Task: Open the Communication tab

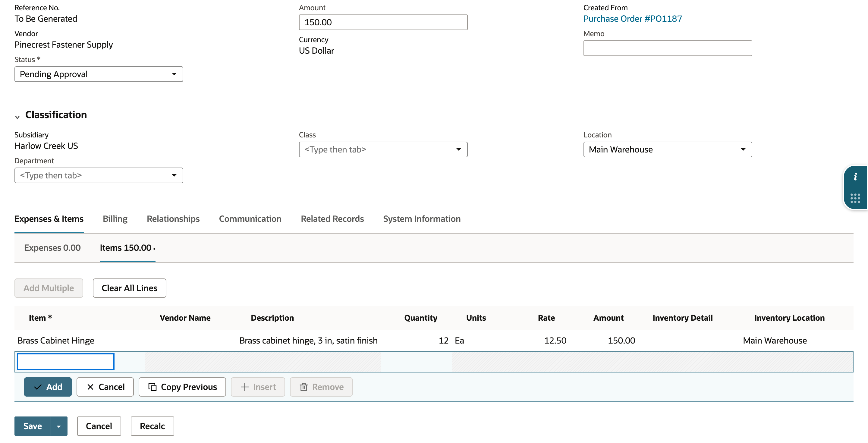Action: coord(250,219)
